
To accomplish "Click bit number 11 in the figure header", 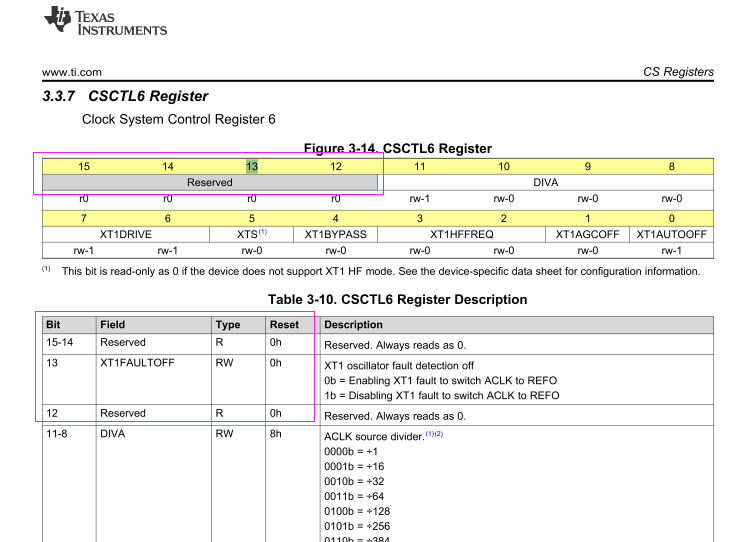I will (x=420, y=167).
